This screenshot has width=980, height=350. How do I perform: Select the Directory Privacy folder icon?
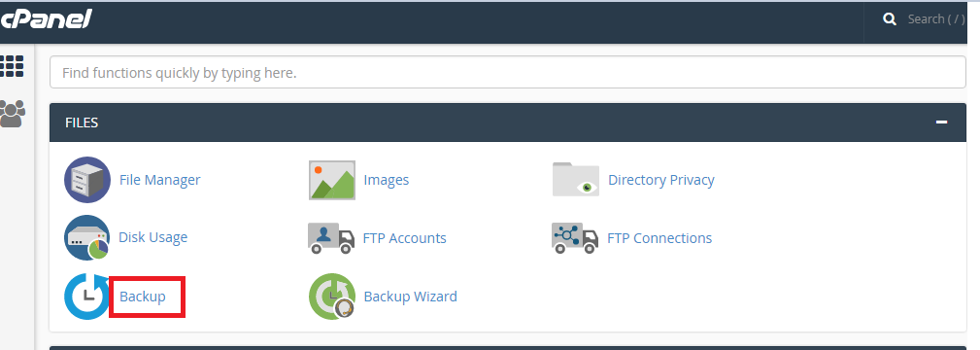pyautogui.click(x=576, y=179)
